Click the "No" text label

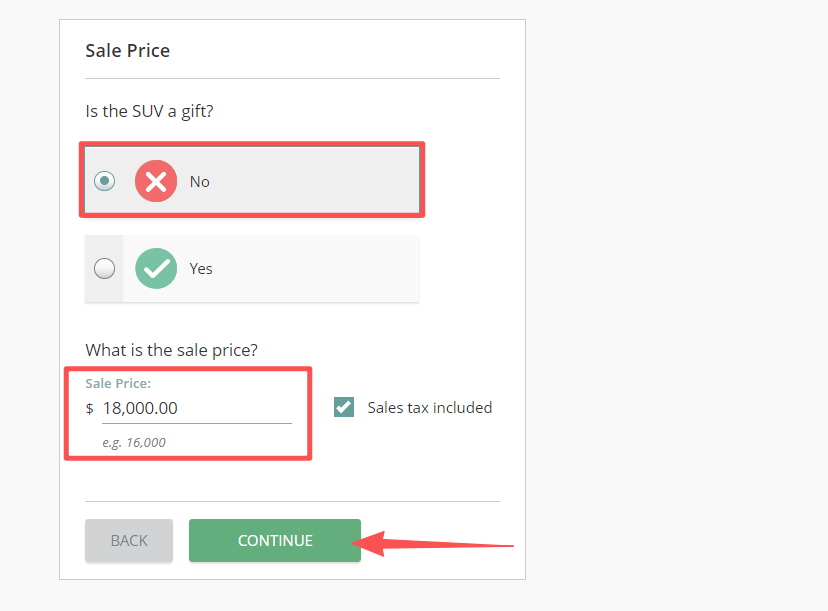200,182
